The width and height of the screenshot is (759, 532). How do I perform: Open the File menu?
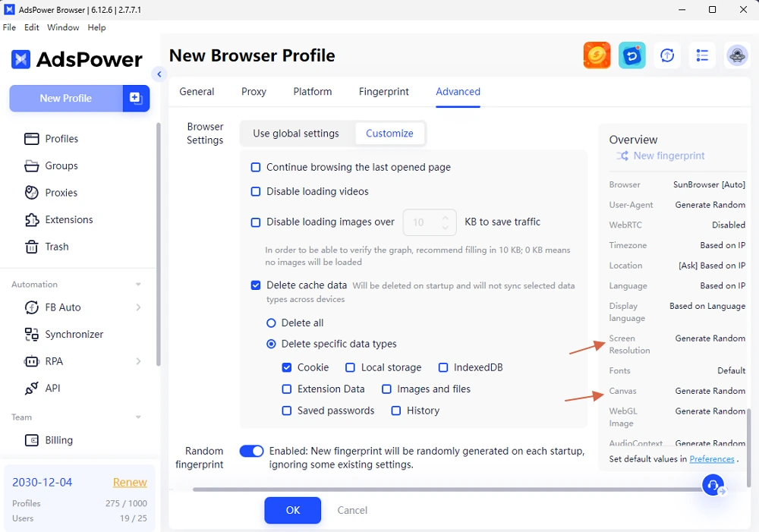pyautogui.click(x=9, y=27)
